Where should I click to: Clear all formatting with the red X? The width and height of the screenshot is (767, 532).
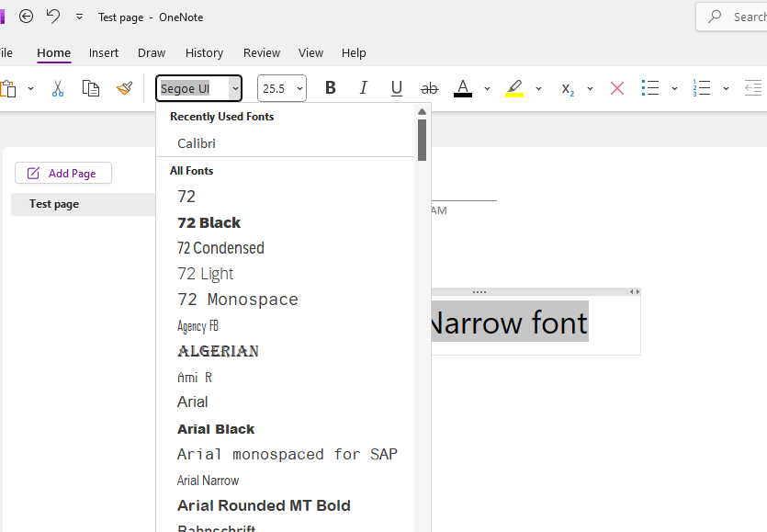(x=616, y=87)
